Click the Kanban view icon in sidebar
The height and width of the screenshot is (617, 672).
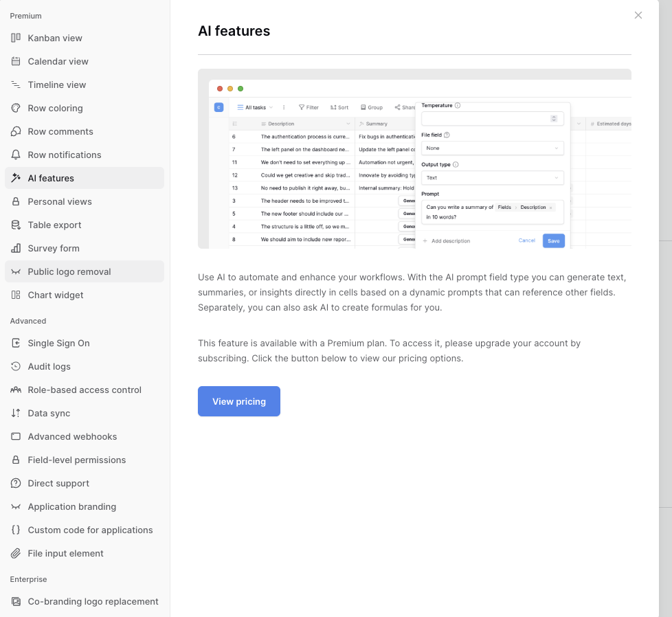pos(16,38)
